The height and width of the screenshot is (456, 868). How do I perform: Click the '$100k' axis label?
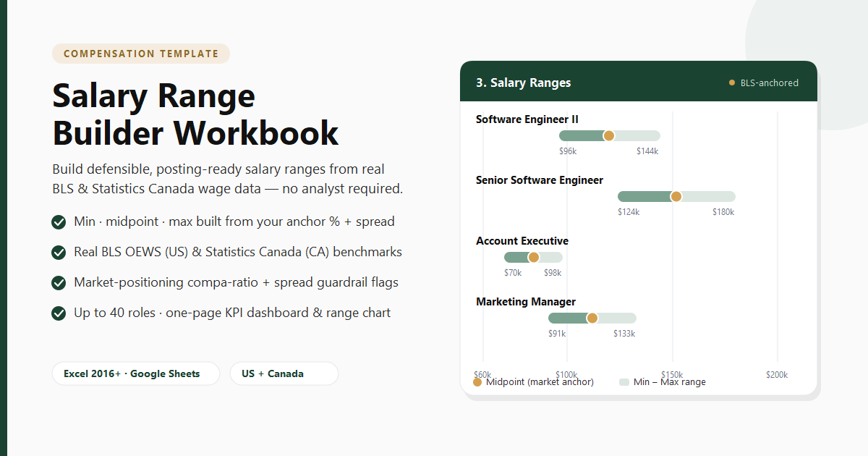point(566,374)
